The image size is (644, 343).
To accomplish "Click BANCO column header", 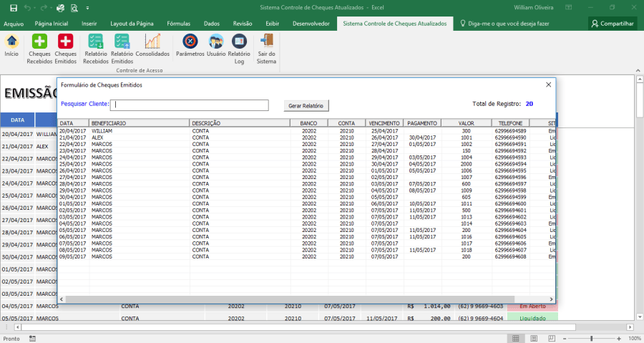I will pyautogui.click(x=309, y=123).
